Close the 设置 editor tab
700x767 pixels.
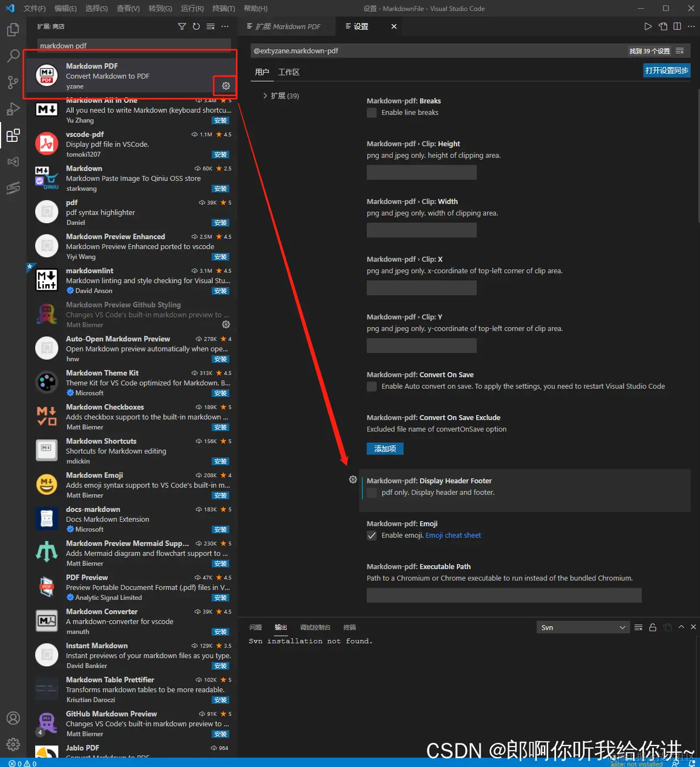pyautogui.click(x=394, y=26)
